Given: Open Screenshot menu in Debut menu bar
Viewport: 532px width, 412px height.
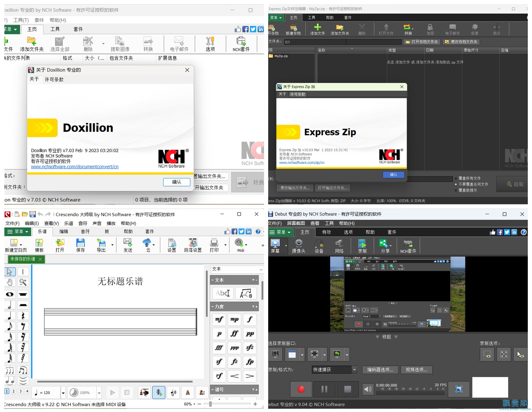Looking at the screenshot, I should [296, 223].
